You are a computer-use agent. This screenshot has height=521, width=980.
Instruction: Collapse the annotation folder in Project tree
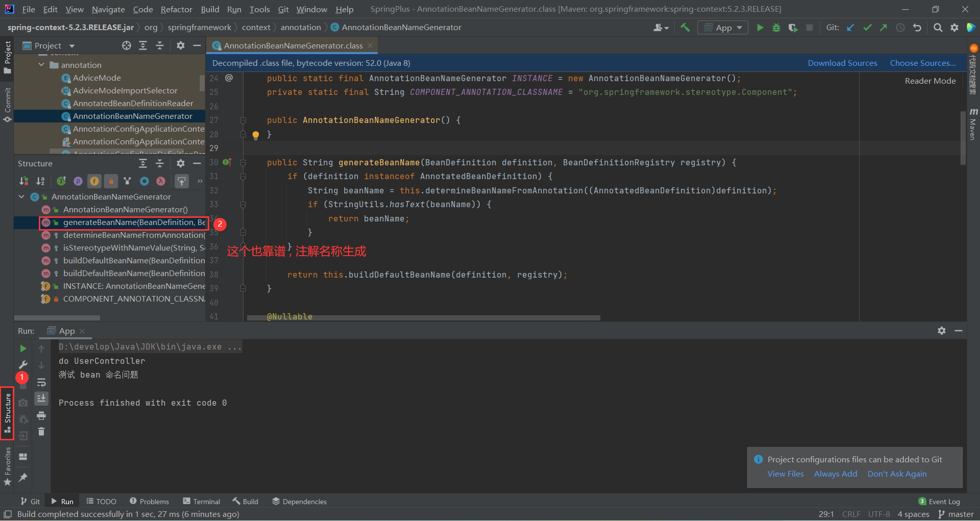click(41, 65)
